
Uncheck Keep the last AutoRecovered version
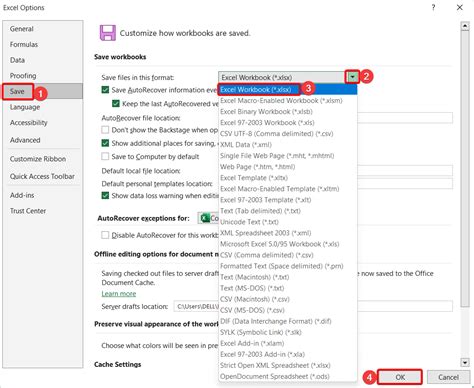pyautogui.click(x=116, y=104)
